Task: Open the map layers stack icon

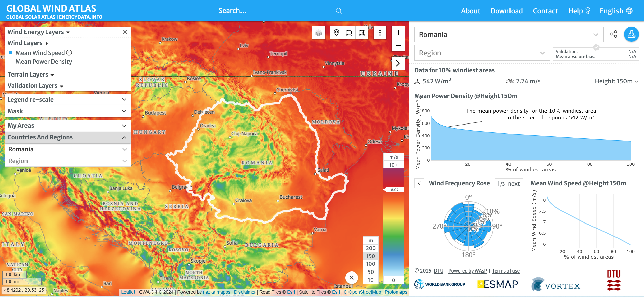Action: click(x=319, y=33)
